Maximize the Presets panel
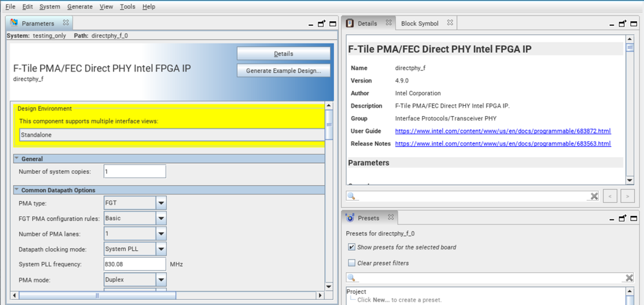Screen dimensions: 644x305 (634, 218)
